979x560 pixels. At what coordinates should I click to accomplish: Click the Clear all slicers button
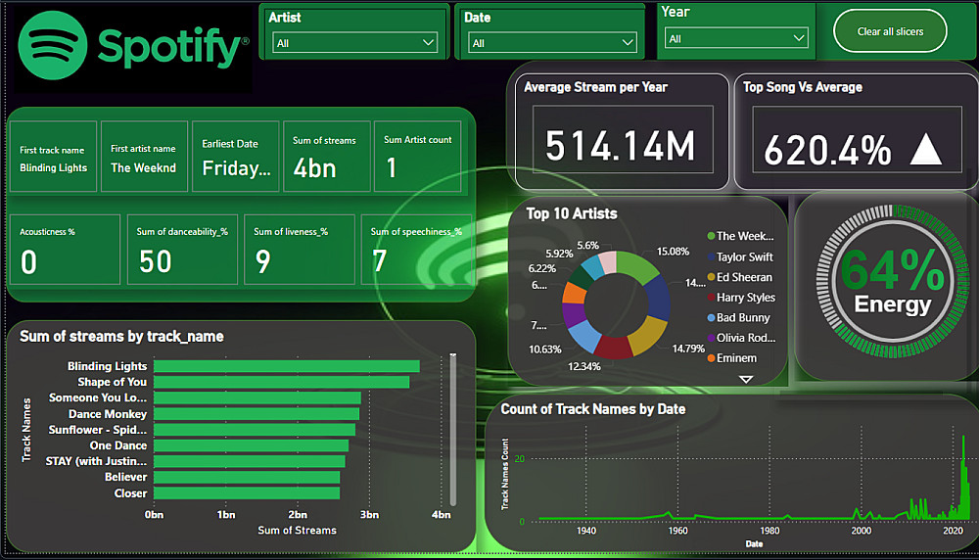pyautogui.click(x=890, y=31)
